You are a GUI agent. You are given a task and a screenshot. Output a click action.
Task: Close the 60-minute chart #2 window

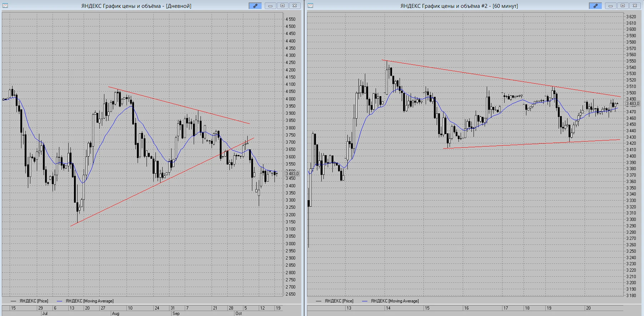pos(635,6)
